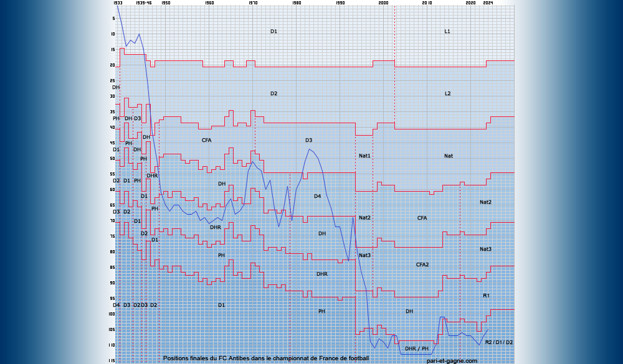
Task: Select the rank axis value "70"
Action: 113,221
